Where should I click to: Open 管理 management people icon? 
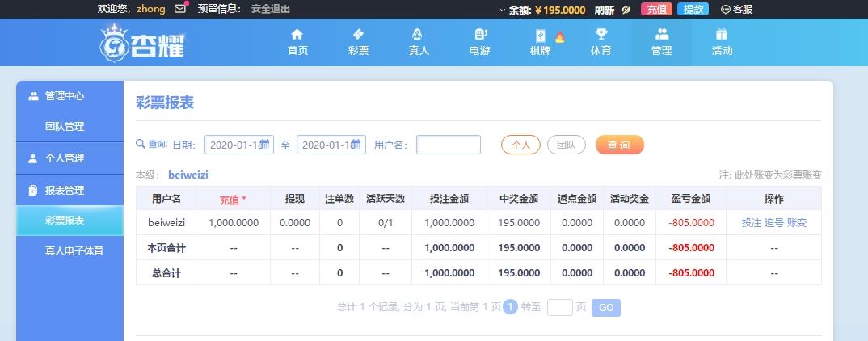pos(662,34)
